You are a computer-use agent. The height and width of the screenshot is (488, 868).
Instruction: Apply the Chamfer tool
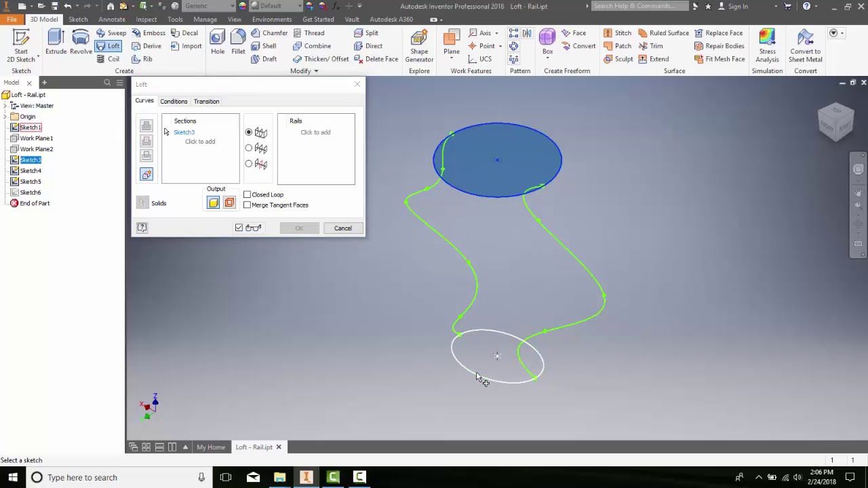(269, 33)
